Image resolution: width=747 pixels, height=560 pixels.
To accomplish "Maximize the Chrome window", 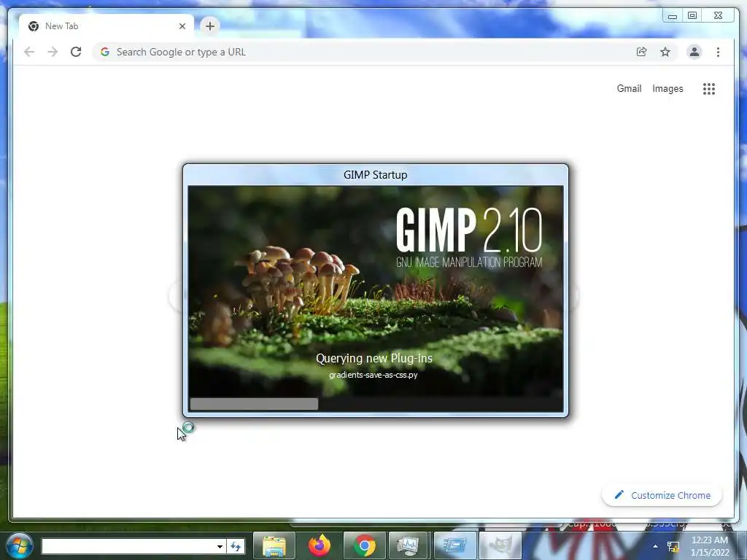I will click(x=692, y=16).
